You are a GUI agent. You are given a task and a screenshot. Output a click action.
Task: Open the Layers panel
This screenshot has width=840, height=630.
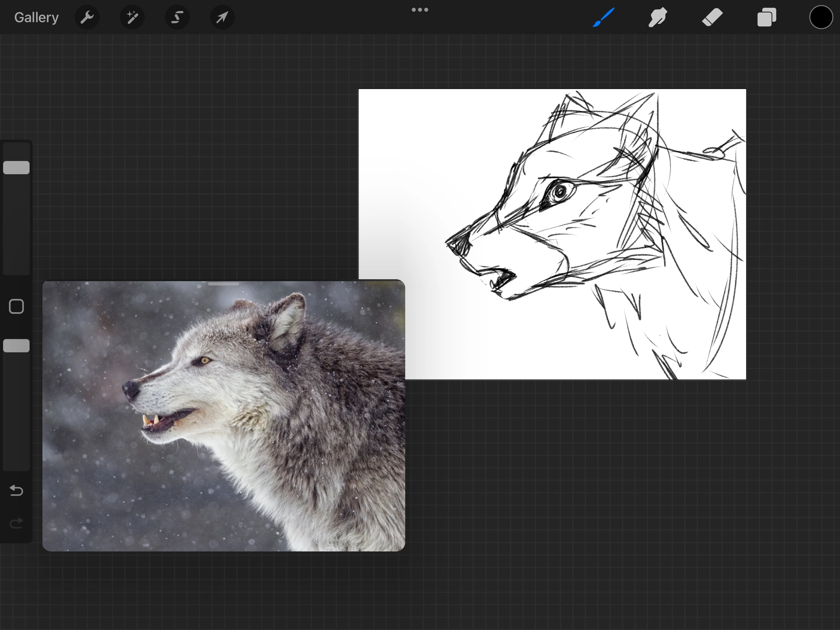766,17
